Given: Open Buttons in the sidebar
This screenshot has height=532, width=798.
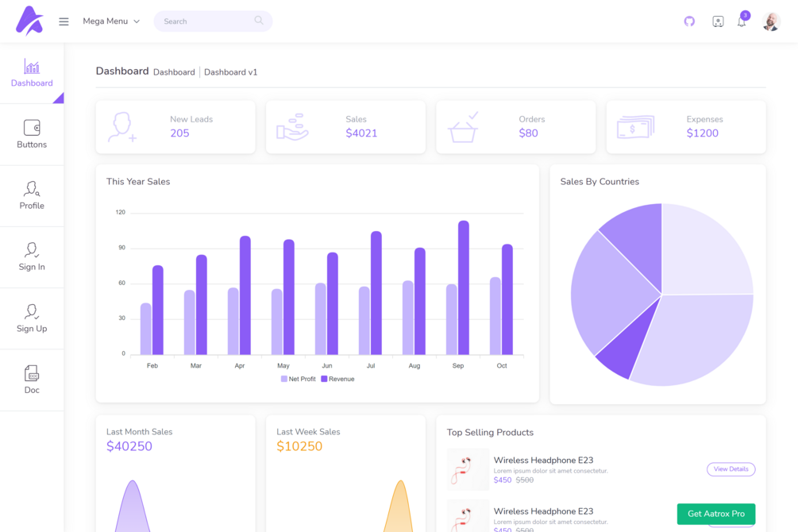Looking at the screenshot, I should coord(32,134).
